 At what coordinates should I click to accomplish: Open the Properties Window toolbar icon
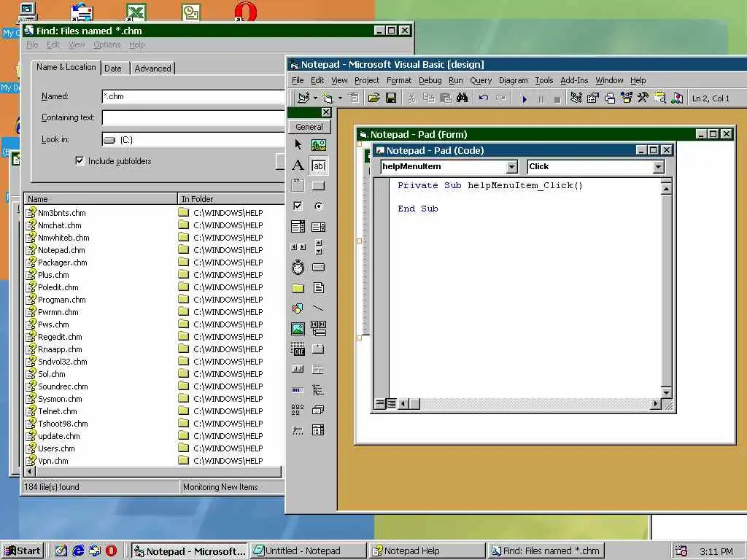593,98
